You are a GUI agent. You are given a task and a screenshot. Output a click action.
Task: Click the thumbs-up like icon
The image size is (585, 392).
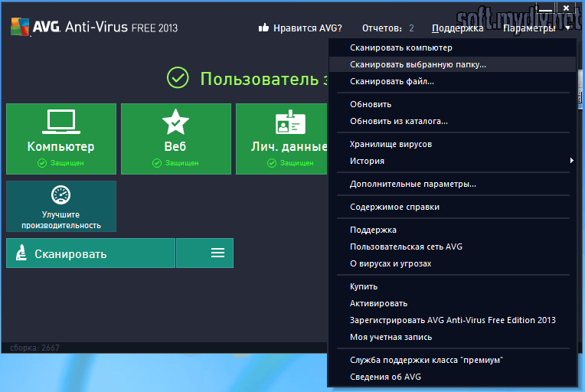pos(263,28)
